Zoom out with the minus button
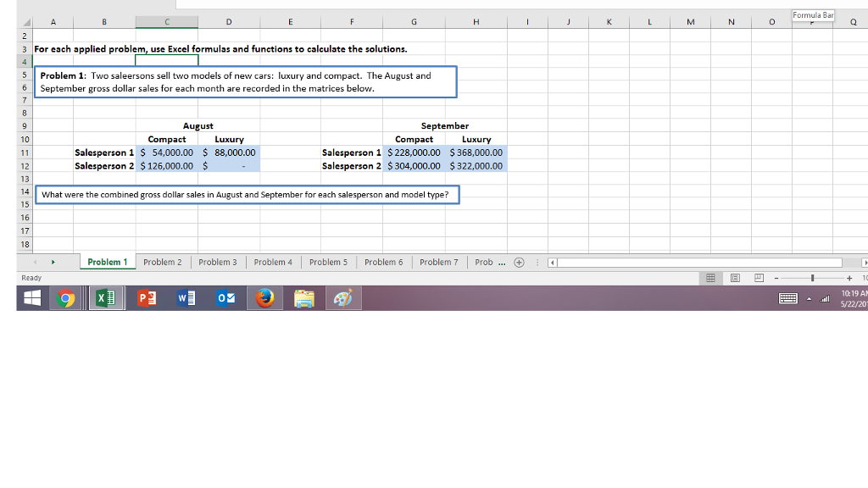The height and width of the screenshot is (488, 868). tap(776, 278)
